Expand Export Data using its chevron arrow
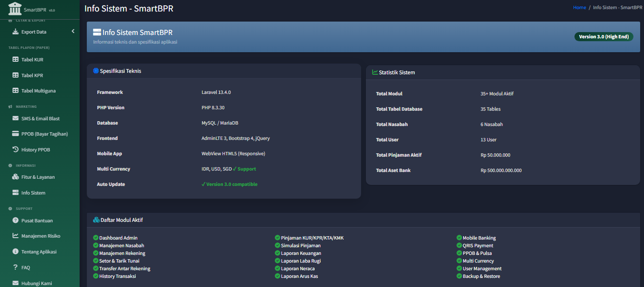 [x=73, y=32]
